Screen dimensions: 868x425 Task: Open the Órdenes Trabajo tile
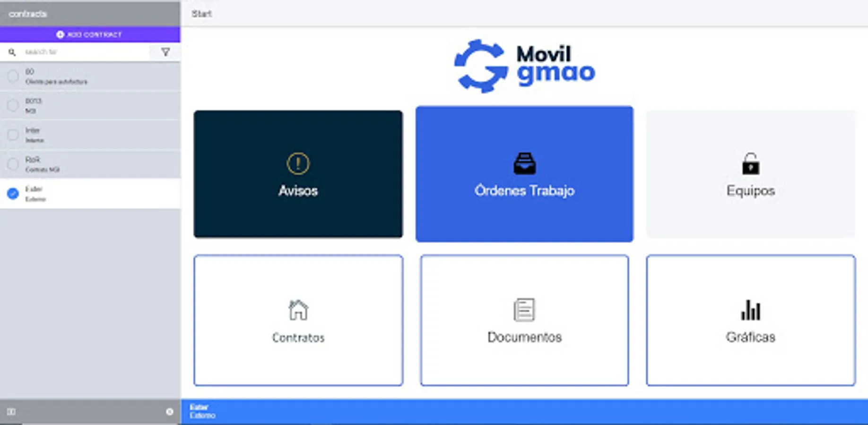(524, 174)
